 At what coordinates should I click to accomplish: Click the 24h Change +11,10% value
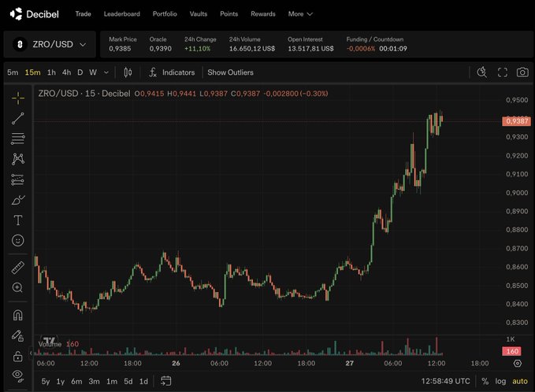click(198, 49)
